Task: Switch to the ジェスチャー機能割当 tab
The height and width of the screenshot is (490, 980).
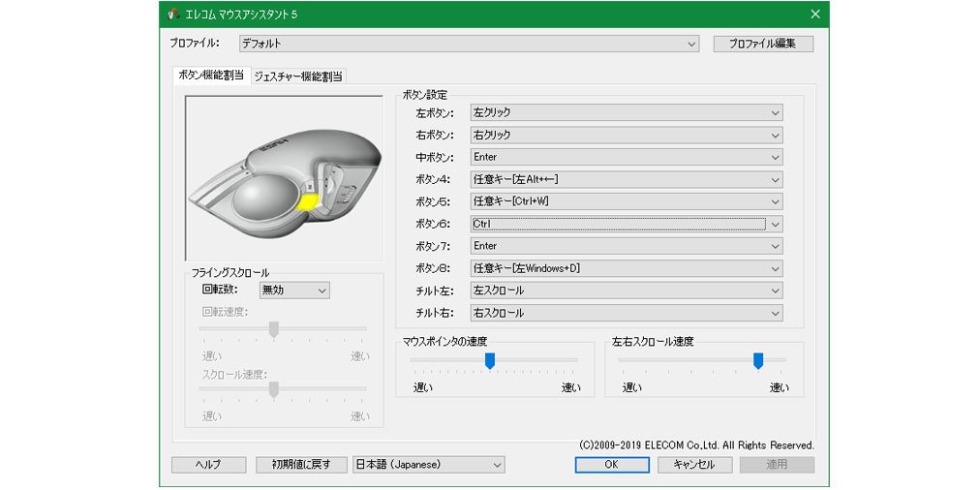Action: coord(299,77)
